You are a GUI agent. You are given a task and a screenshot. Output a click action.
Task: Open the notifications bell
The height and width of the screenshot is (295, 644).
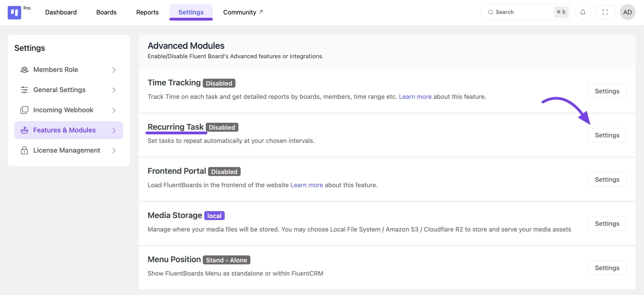click(583, 12)
